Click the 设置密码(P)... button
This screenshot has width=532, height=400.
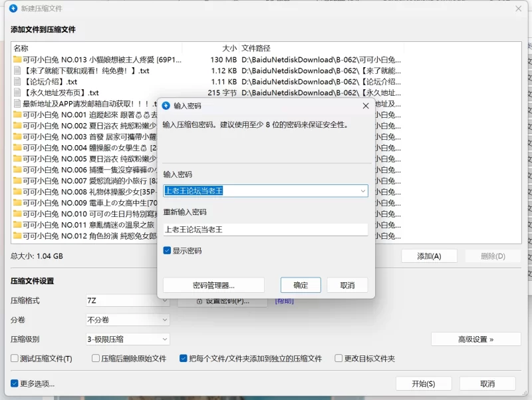point(223,301)
